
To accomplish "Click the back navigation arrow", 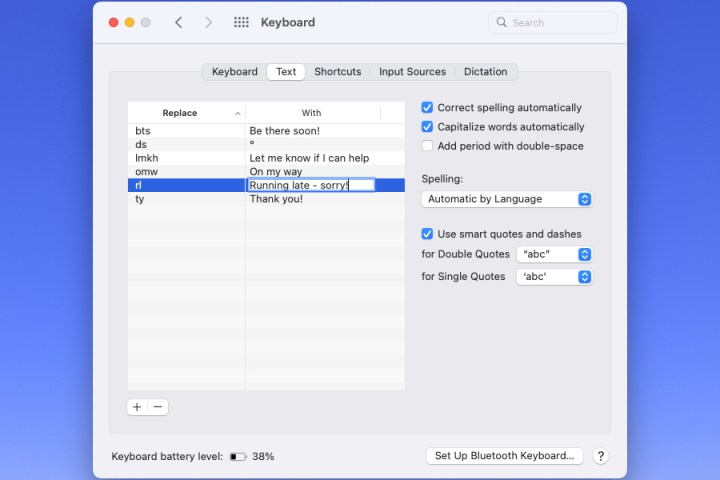I will tap(178, 22).
